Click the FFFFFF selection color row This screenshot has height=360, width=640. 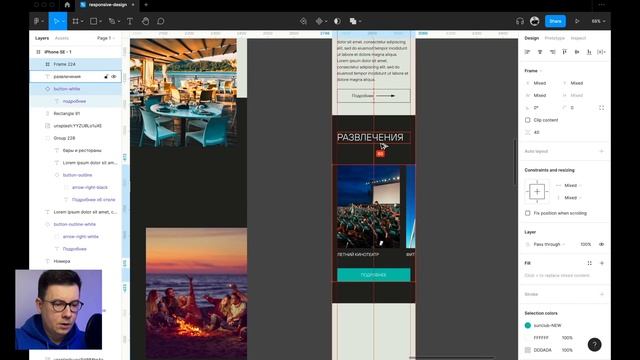(x=564, y=338)
